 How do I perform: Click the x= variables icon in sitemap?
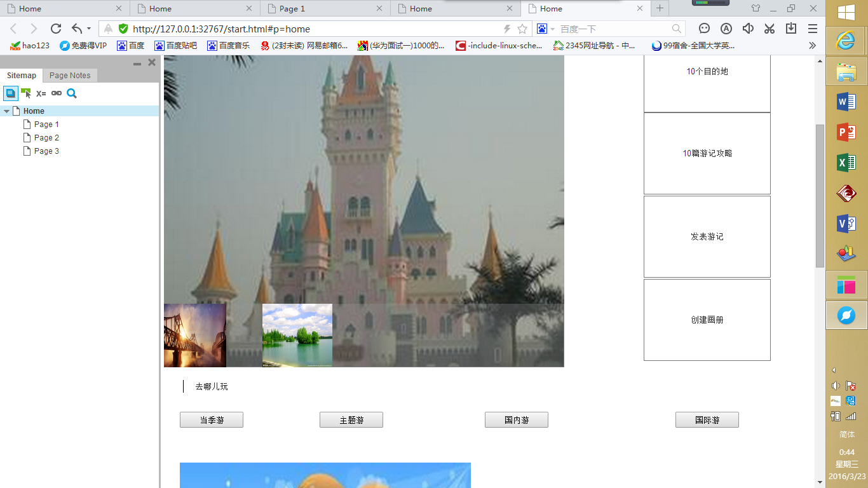pyautogui.click(x=41, y=93)
